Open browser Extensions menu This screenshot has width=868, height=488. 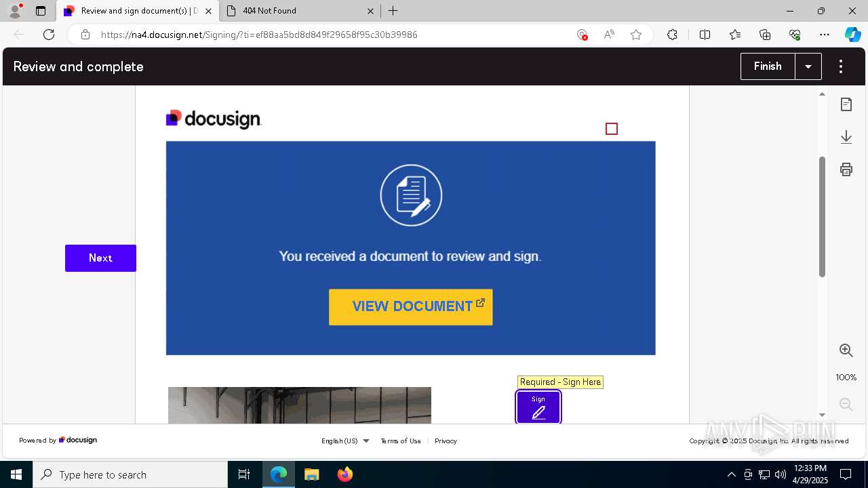[672, 35]
